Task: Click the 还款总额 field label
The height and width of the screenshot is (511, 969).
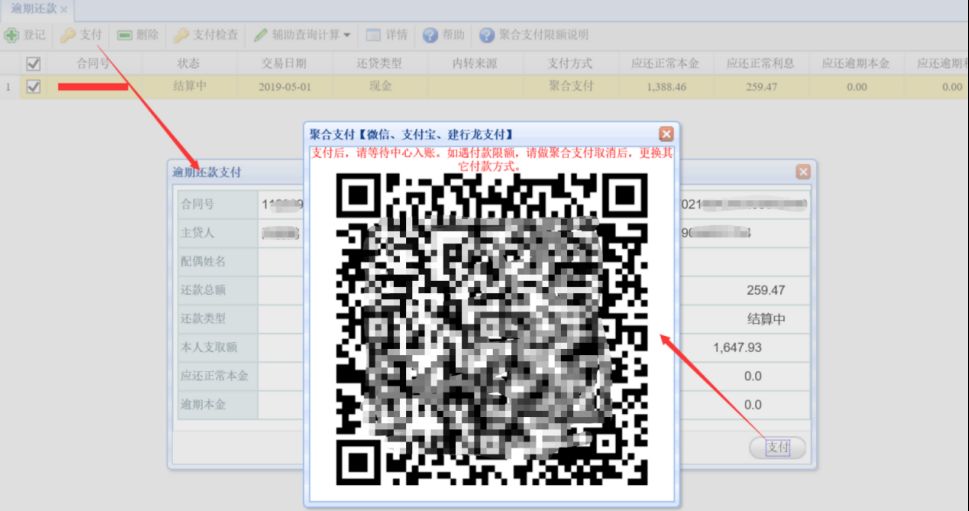Action: (203, 290)
